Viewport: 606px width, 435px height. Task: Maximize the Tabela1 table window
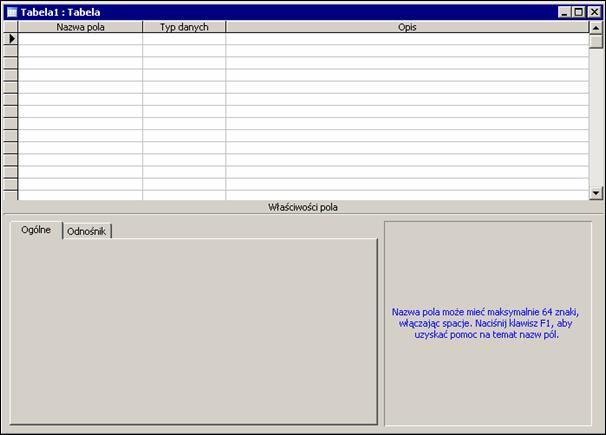[x=578, y=11]
